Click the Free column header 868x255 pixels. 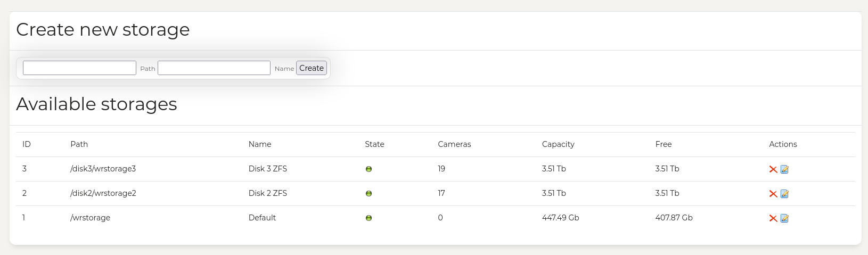click(x=663, y=144)
